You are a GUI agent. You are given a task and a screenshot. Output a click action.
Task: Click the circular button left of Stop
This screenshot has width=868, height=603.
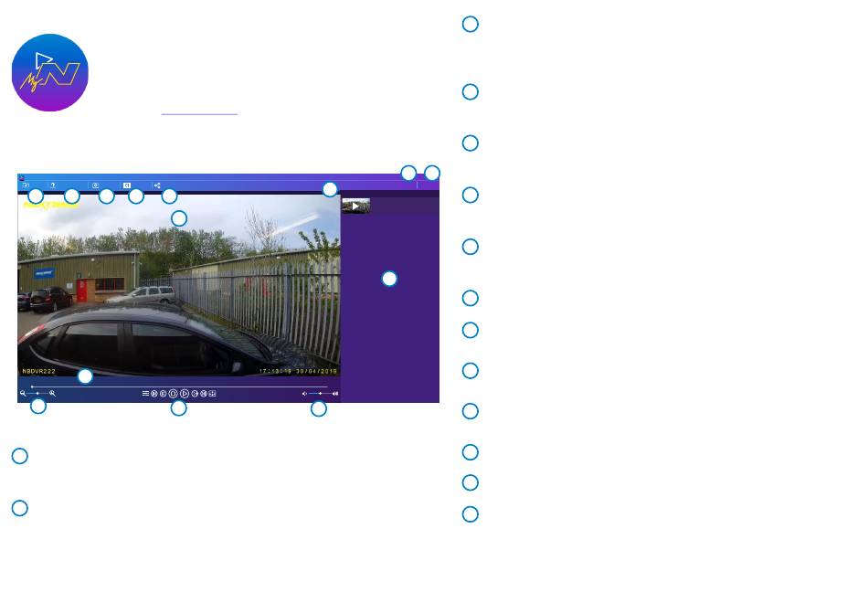[163, 393]
